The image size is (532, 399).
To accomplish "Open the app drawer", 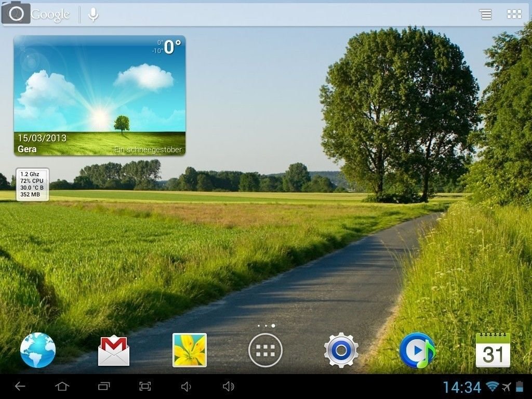I will pyautogui.click(x=265, y=350).
